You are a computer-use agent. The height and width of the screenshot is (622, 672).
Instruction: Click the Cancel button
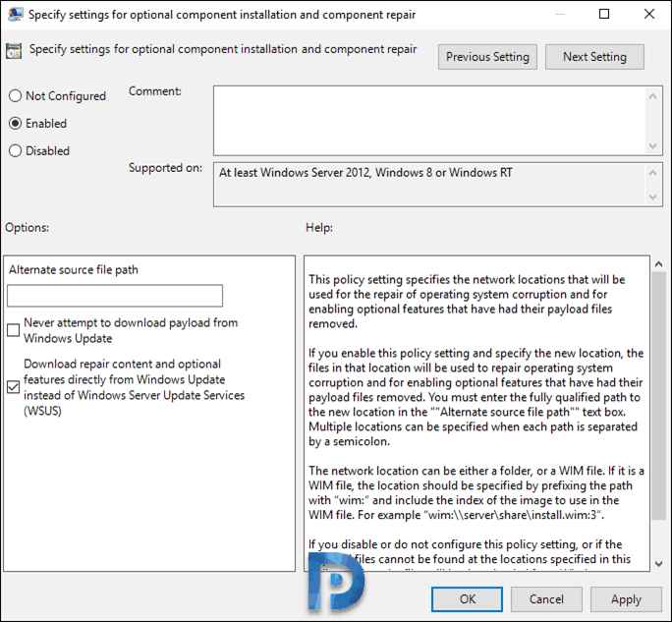[x=546, y=598]
